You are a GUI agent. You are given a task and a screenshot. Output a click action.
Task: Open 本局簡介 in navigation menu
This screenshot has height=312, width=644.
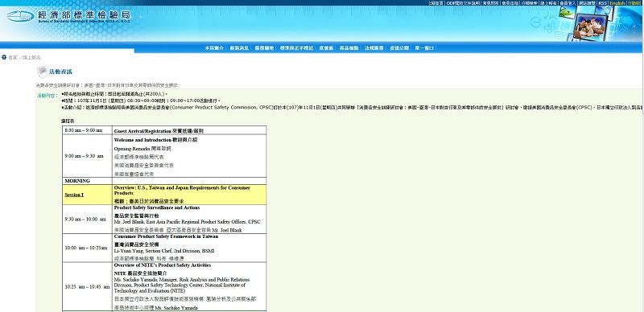click(x=214, y=48)
